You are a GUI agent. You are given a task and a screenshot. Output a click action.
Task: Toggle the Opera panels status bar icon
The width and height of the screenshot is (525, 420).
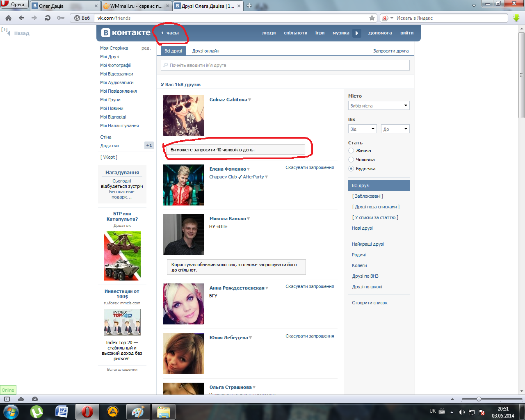click(7, 399)
